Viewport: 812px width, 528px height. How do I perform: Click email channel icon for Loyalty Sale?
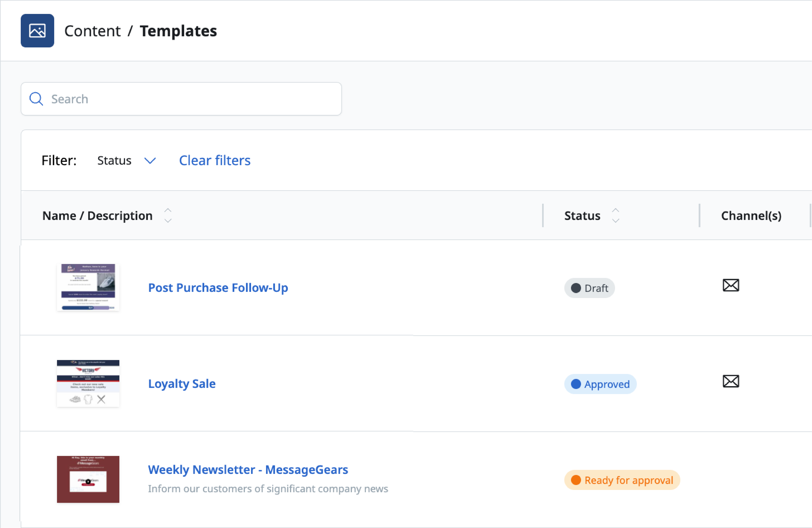(x=731, y=381)
